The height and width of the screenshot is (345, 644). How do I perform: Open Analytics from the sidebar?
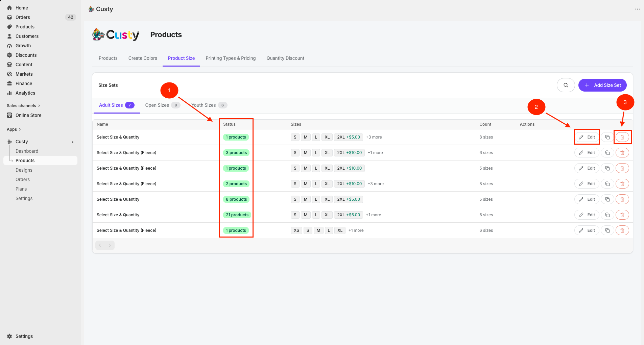25,93
